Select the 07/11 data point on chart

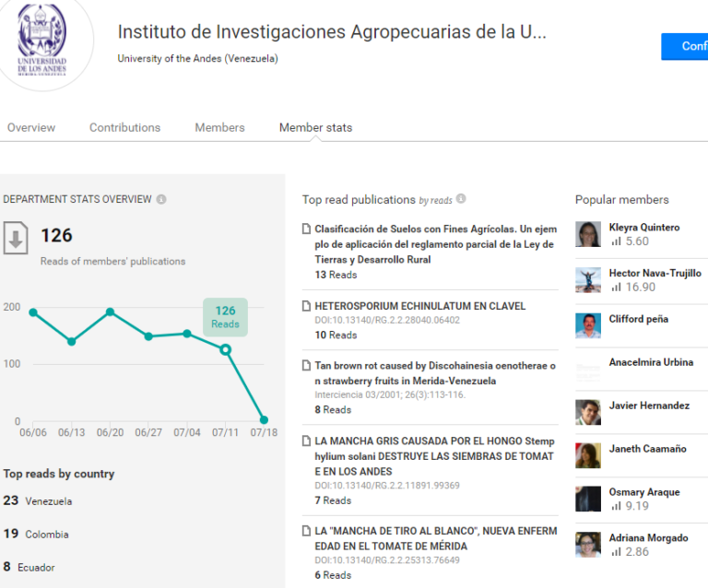226,349
